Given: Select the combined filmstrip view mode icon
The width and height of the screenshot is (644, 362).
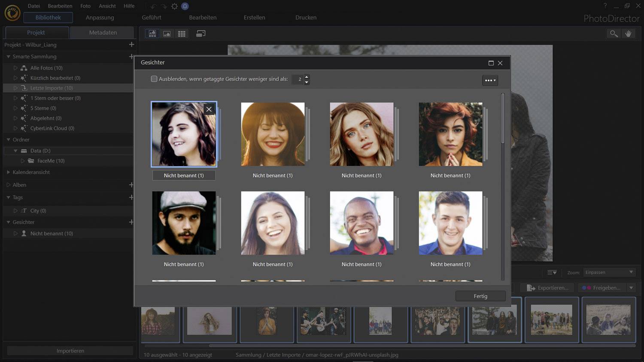Looking at the screenshot, I should [152, 33].
